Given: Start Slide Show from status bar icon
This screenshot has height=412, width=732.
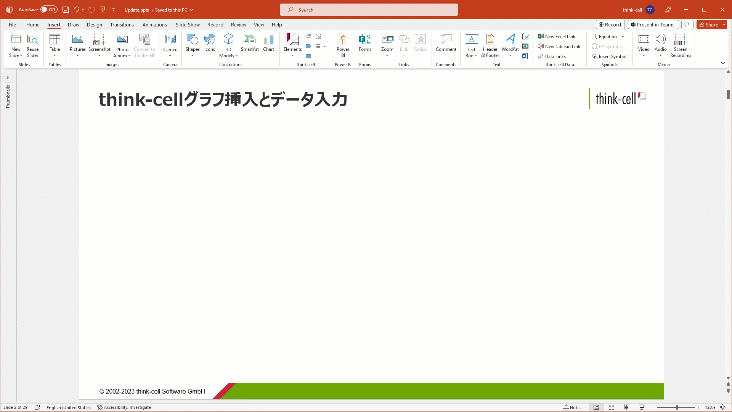Looking at the screenshot, I should pos(641,407).
